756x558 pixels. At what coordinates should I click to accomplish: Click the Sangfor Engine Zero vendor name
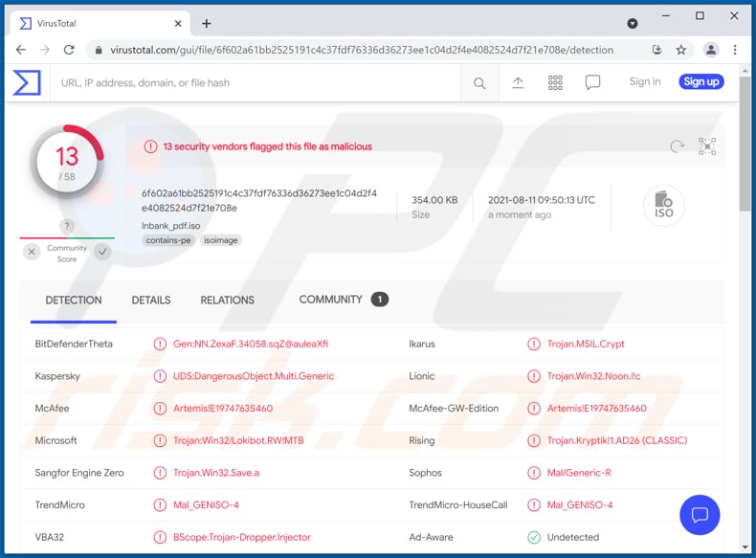[79, 473]
